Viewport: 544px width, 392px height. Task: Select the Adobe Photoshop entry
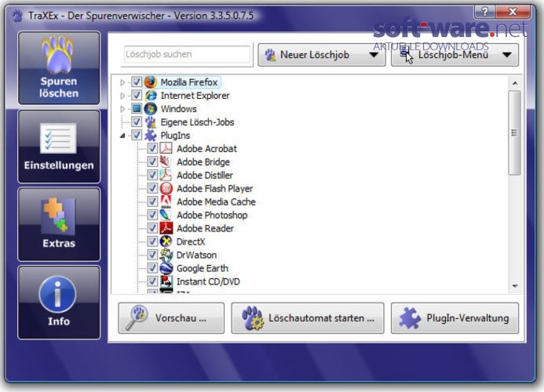(x=212, y=216)
